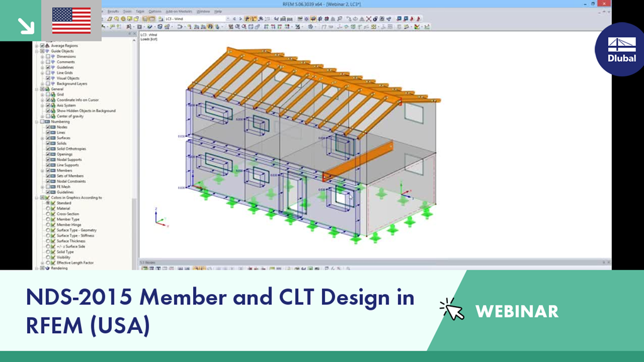Expand the Surfaces numbering node
This screenshot has width=644, height=362.
point(42,138)
